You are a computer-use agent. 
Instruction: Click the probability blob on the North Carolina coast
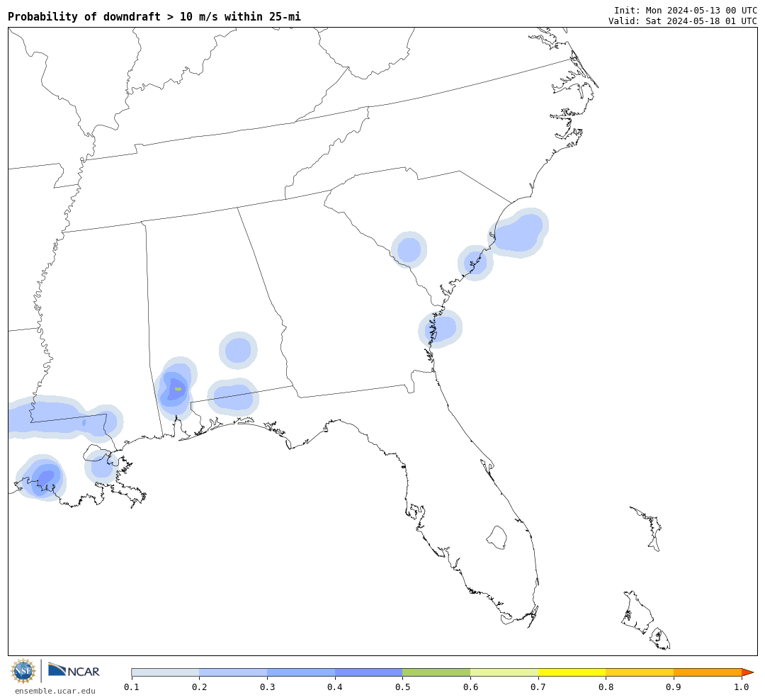click(518, 233)
